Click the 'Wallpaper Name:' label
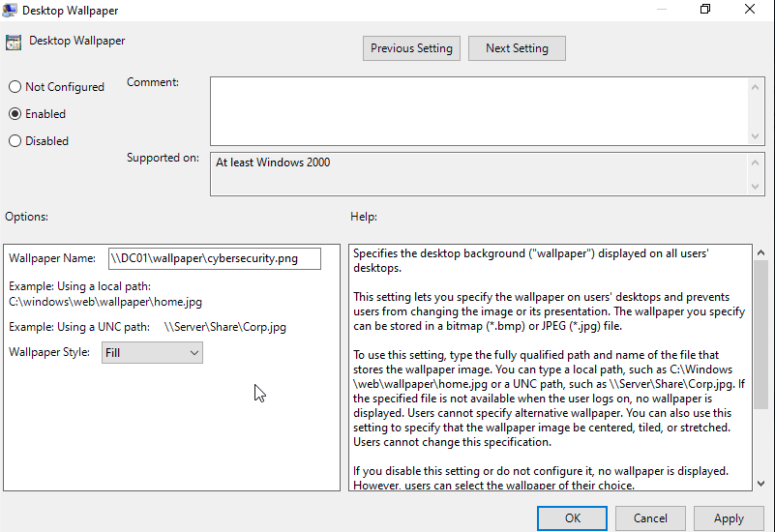The image size is (775, 532). click(52, 258)
